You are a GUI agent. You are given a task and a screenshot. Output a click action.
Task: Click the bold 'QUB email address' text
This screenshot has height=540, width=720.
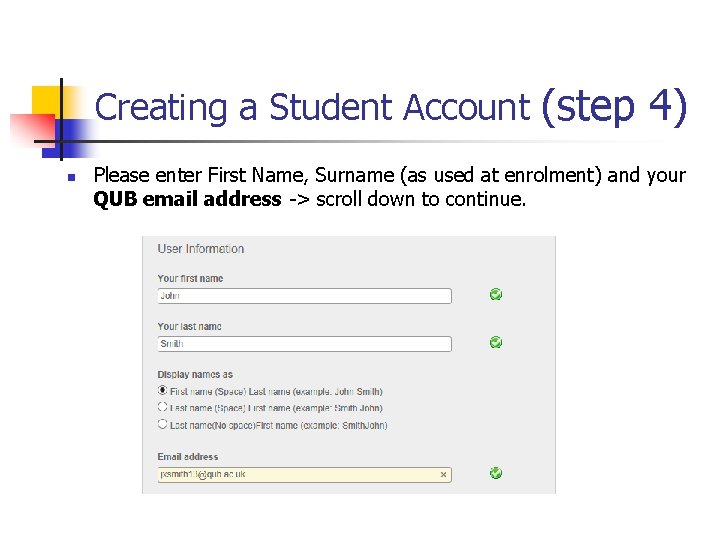pos(187,199)
